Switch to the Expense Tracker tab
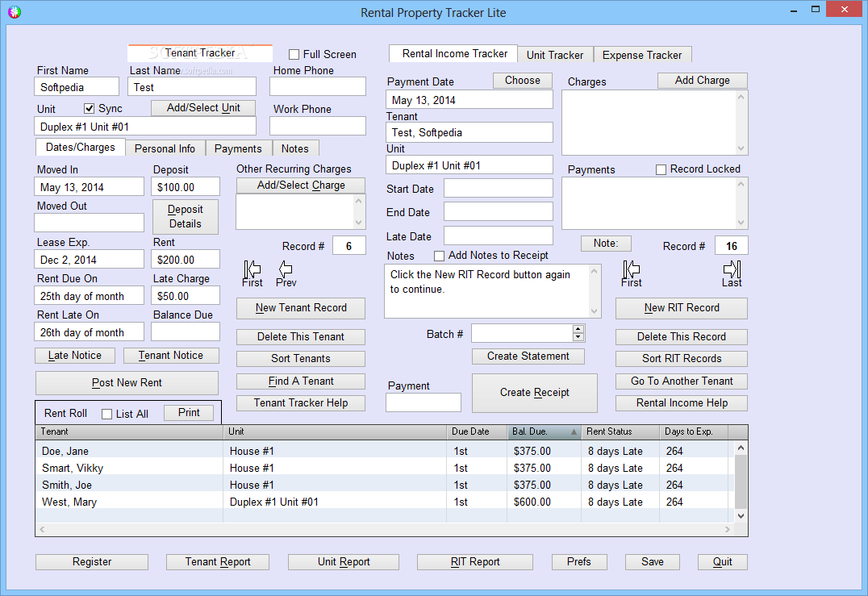868x596 pixels. (641, 55)
